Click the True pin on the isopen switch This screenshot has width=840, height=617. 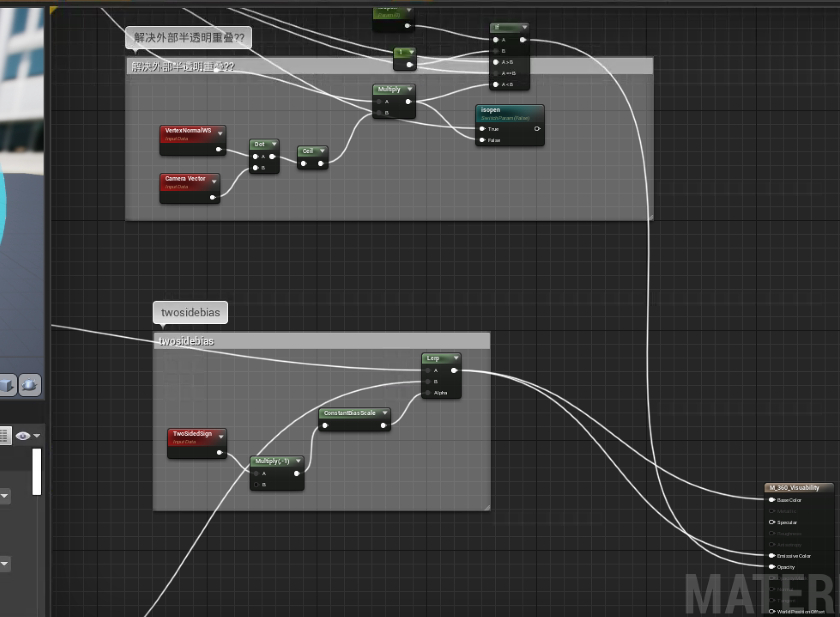coord(482,129)
